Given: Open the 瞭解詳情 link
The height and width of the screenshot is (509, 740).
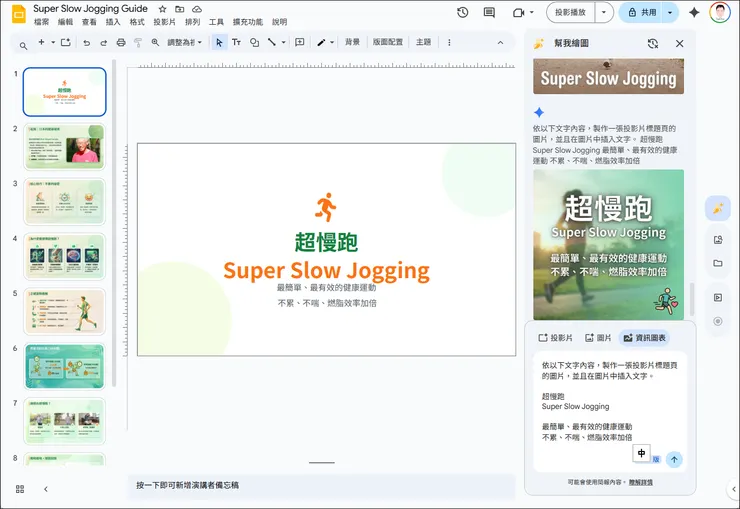Looking at the screenshot, I should click(640, 482).
